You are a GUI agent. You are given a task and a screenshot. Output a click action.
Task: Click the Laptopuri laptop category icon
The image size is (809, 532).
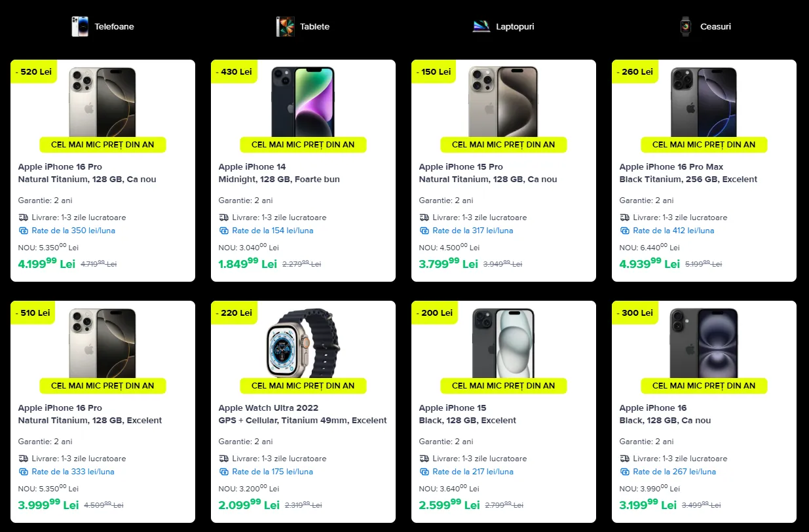pos(481,27)
